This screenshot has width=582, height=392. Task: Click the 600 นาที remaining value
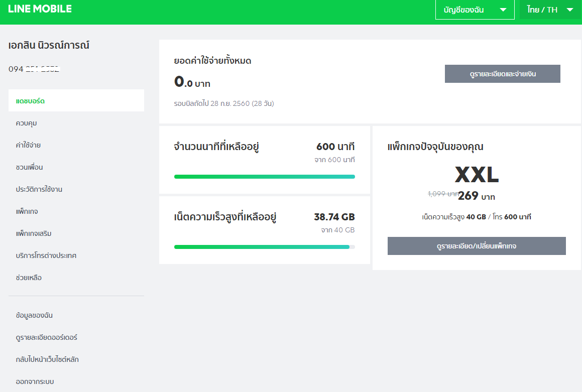[x=335, y=147]
